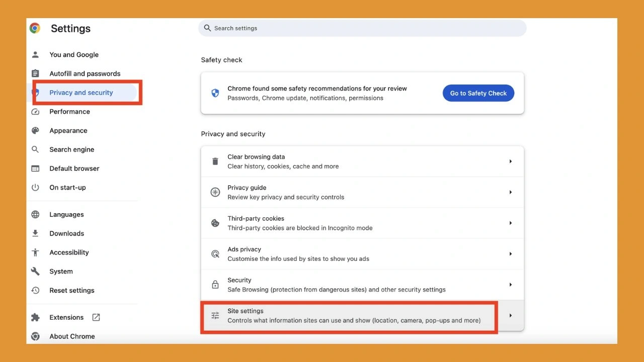Image resolution: width=644 pixels, height=362 pixels.
Task: Click the Reset settings history icon
Action: 35,291
